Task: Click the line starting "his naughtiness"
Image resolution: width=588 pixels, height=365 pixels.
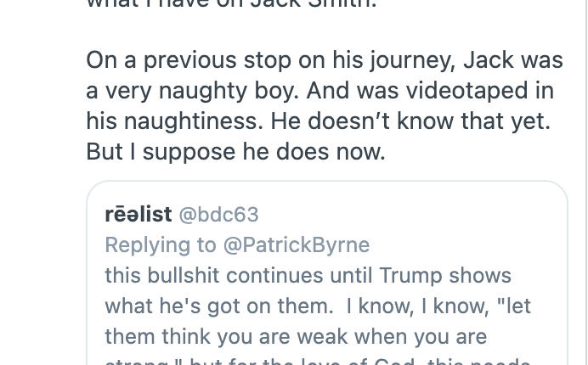Action: (318, 122)
